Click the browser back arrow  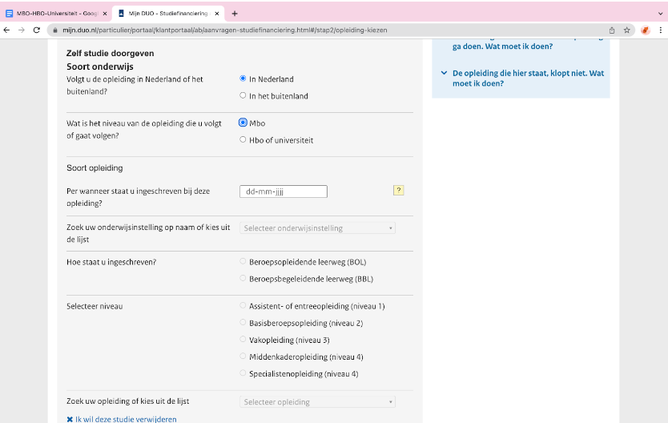(7, 30)
